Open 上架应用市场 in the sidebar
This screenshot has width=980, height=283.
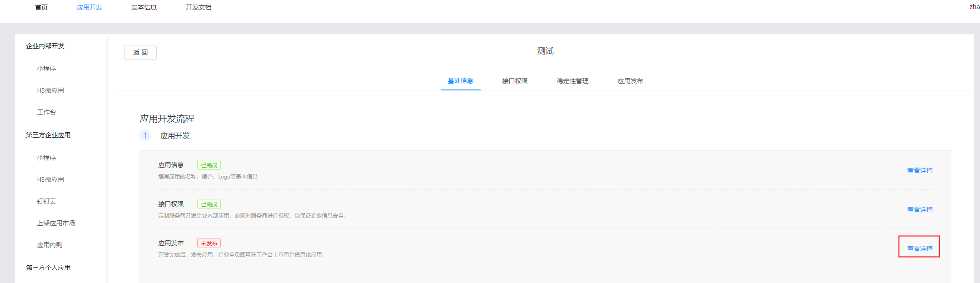pos(56,223)
